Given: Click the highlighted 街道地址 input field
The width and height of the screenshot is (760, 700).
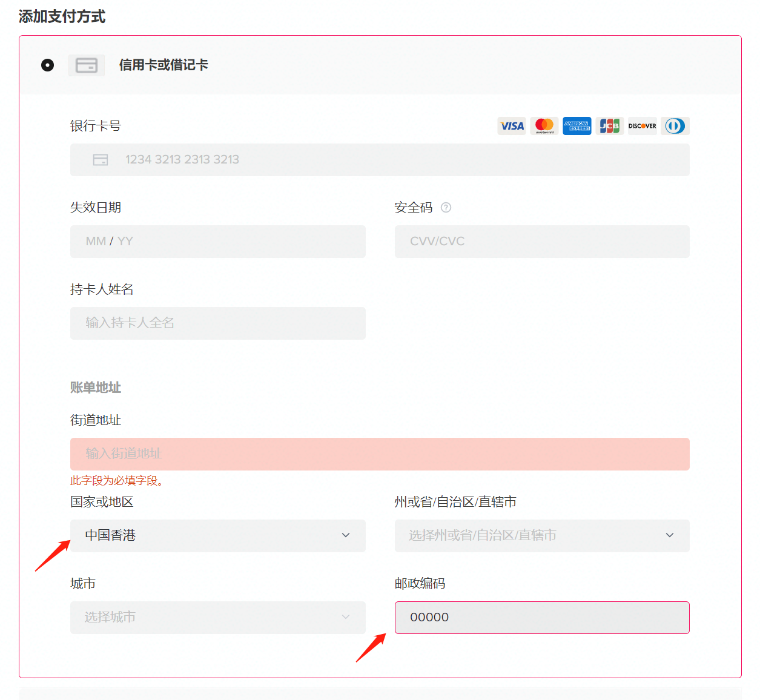Looking at the screenshot, I should pos(380,454).
